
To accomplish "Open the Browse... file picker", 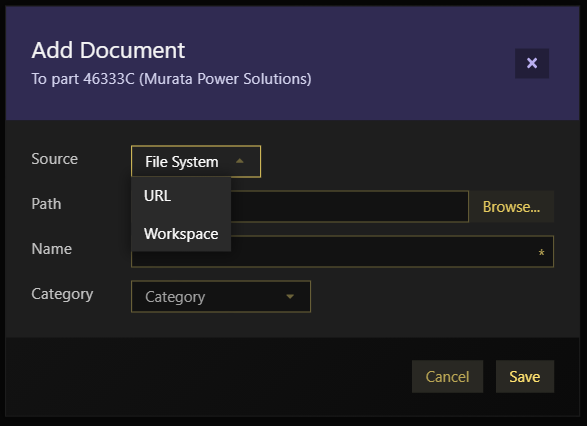I will point(511,207).
